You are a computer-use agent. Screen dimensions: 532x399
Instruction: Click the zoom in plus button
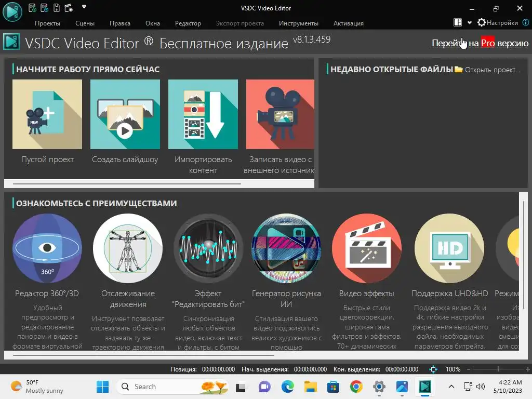pos(528,369)
